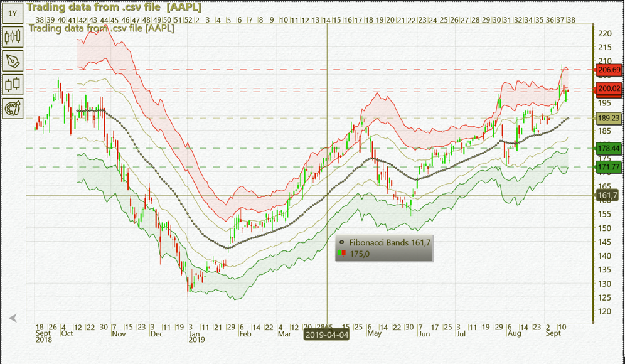
Task: Click the 220 value on price axis
Action: click(605, 33)
